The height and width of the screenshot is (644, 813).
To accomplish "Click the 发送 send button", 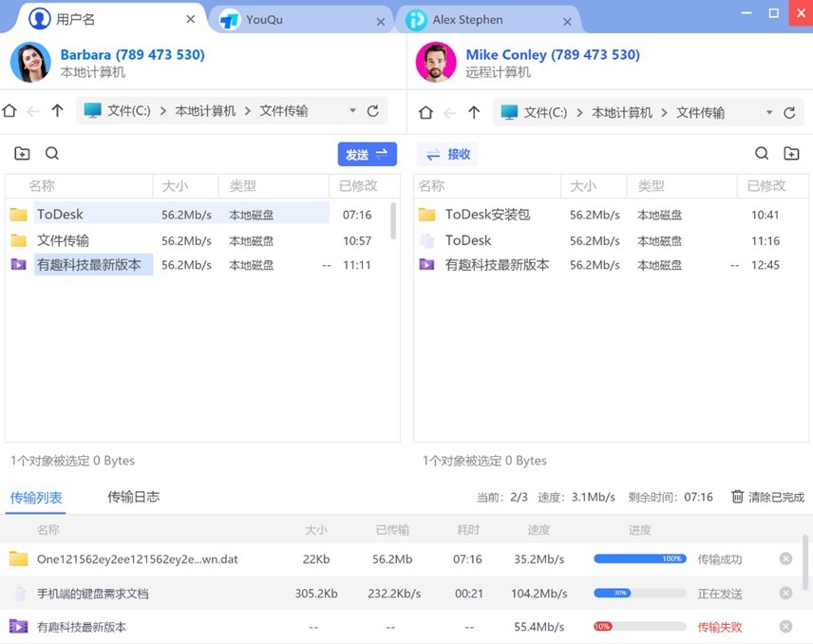I will coord(367,154).
